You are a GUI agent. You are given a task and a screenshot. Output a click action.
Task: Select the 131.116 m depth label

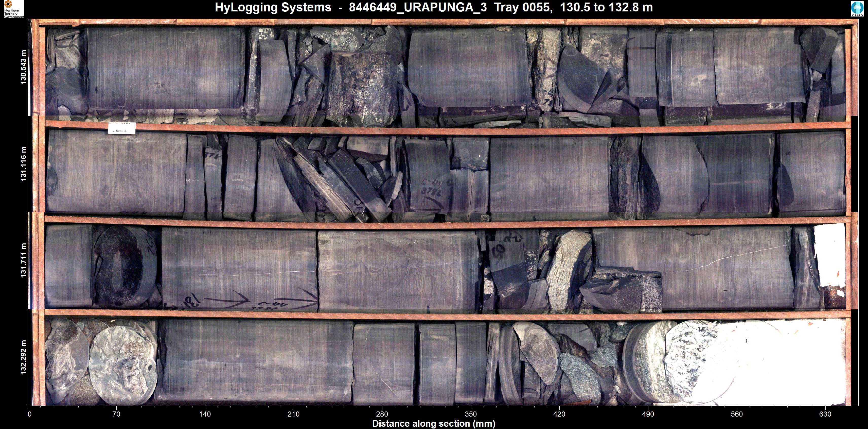23,164
